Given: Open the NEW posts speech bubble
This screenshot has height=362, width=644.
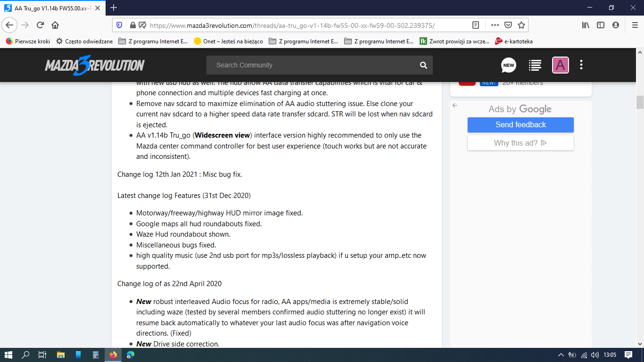Looking at the screenshot, I should (x=508, y=65).
